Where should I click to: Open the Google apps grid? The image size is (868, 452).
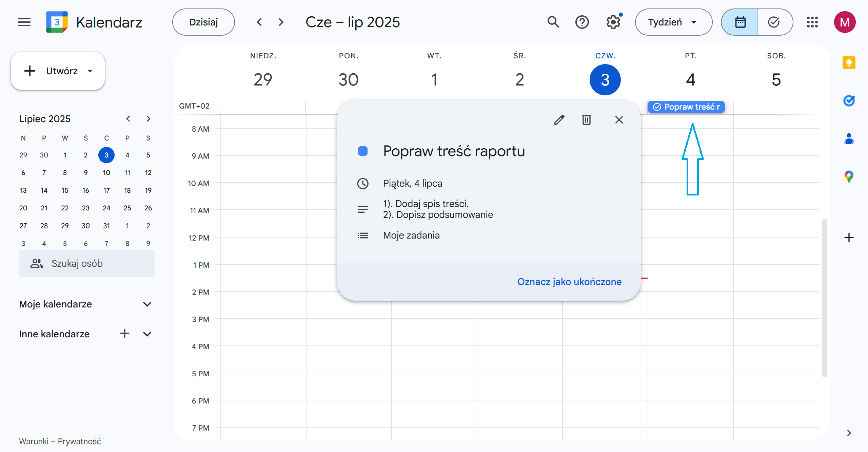pyautogui.click(x=812, y=22)
